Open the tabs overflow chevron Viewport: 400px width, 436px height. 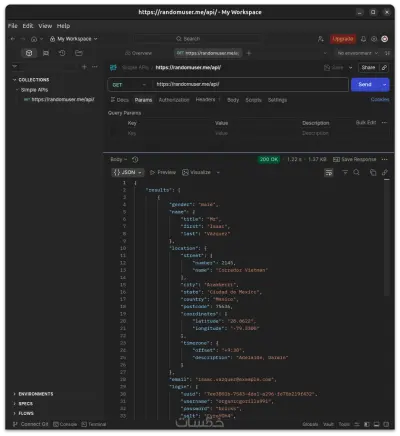325,53
